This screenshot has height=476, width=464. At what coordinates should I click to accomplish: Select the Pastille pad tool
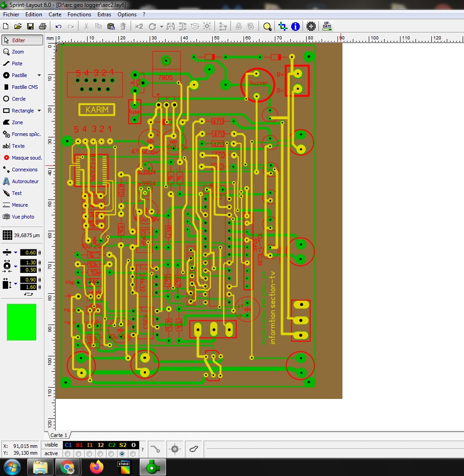point(19,75)
